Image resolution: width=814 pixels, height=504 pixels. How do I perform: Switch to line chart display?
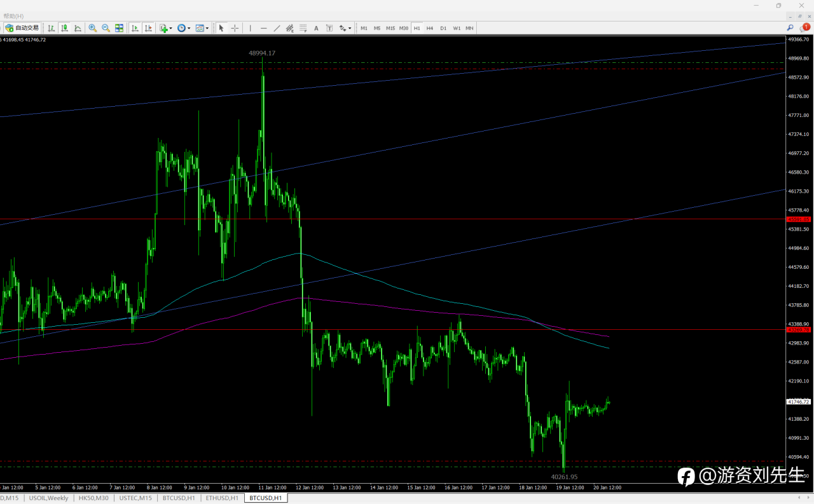coord(78,28)
